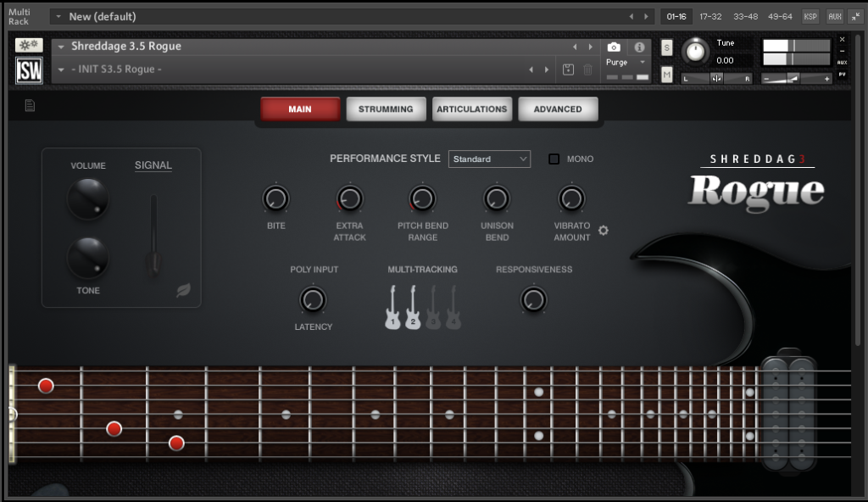The image size is (868, 502).
Task: Expand the Shreddage 3.5 Rogue instrument menu
Action: click(x=61, y=47)
